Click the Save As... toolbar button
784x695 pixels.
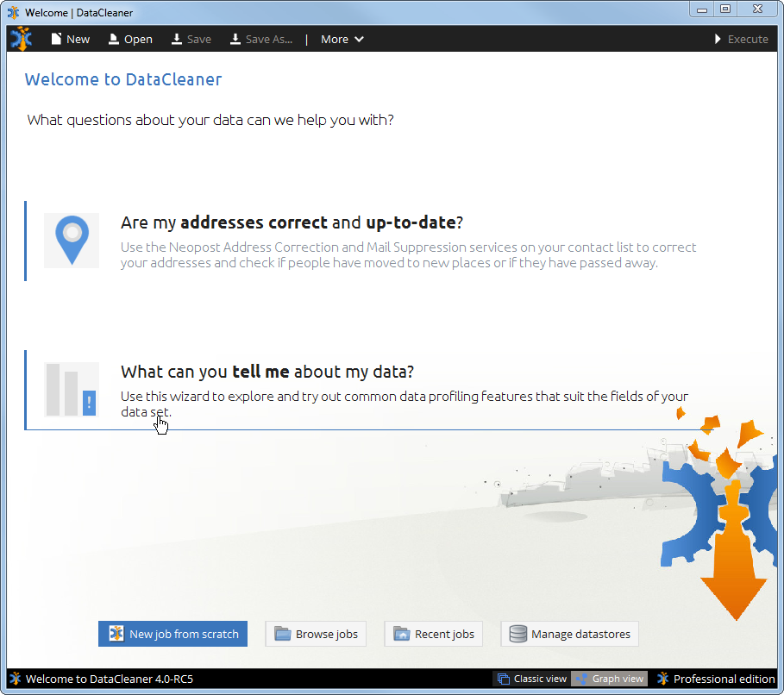pyautogui.click(x=261, y=39)
